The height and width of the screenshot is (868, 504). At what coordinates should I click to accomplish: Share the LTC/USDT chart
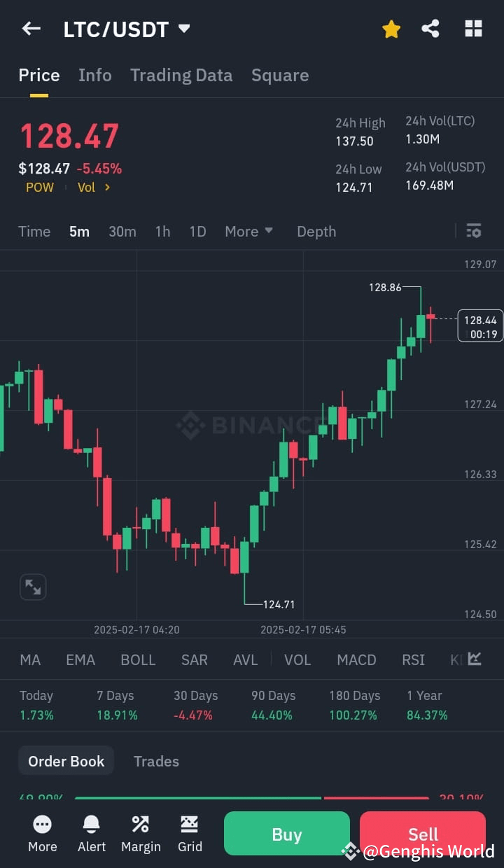click(x=430, y=29)
